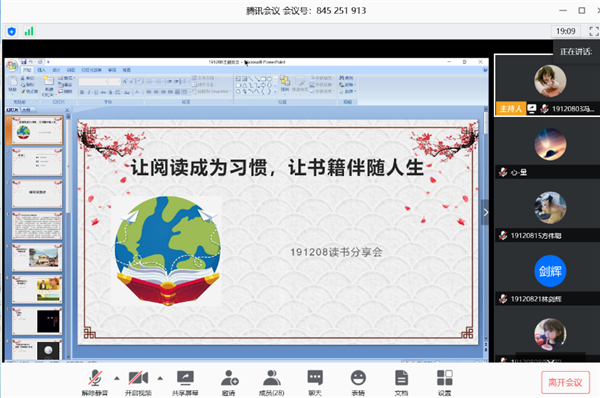Select the second slide thumbnail

tap(37, 162)
